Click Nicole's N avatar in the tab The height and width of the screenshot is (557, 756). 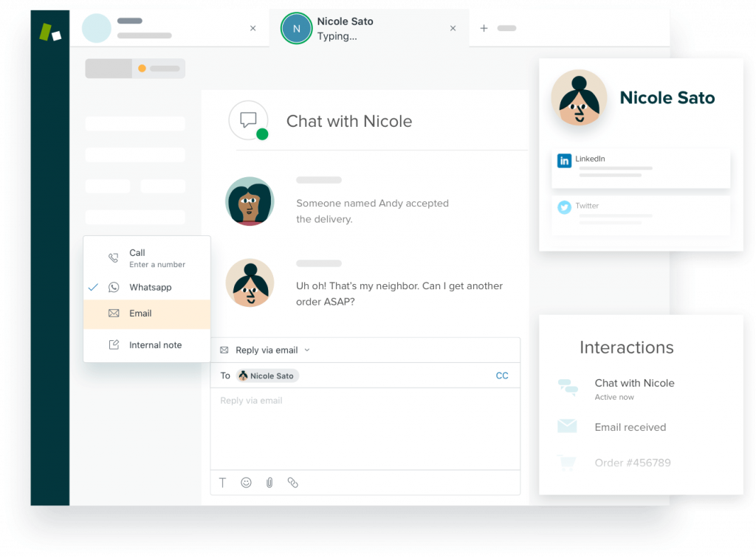297,29
